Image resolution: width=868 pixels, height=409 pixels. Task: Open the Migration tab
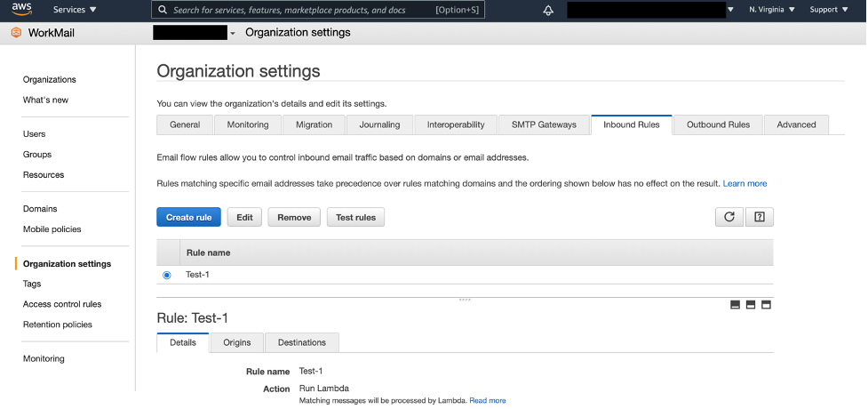pos(314,124)
